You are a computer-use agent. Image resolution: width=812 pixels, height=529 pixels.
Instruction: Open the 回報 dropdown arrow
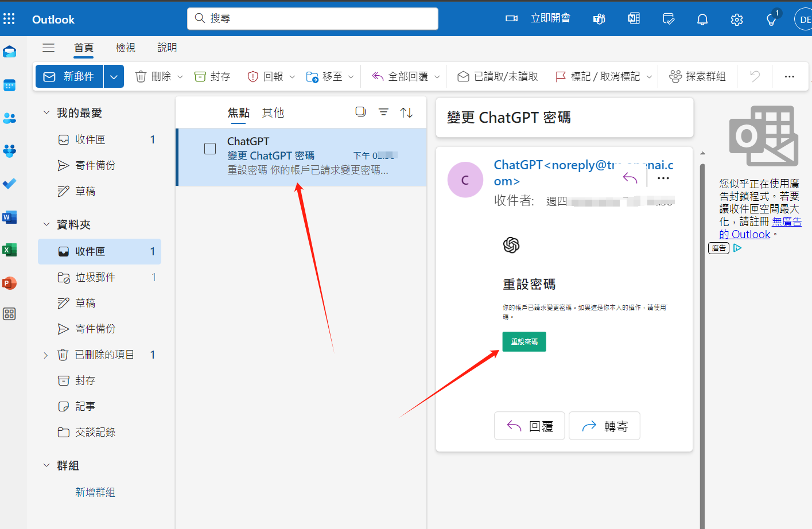pos(292,77)
